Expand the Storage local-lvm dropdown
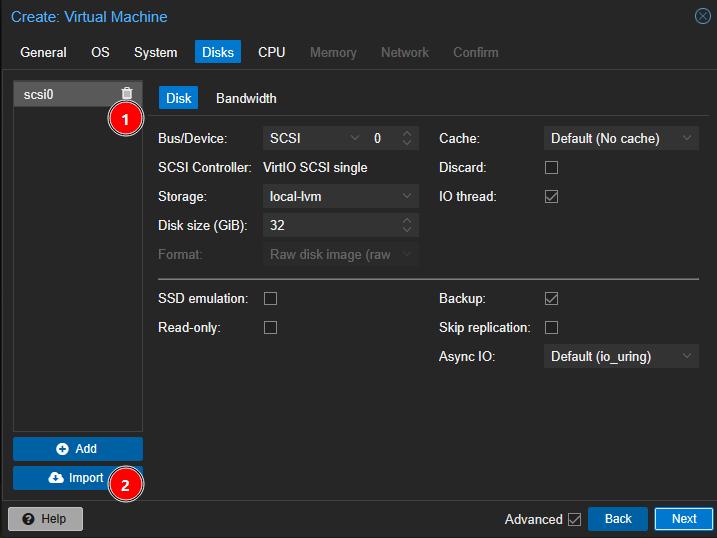717x538 pixels. [341, 196]
